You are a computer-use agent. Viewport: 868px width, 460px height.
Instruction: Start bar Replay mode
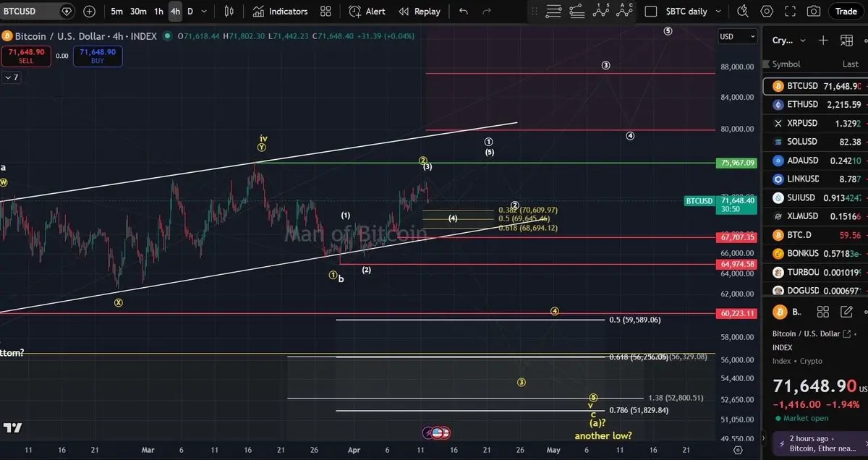[x=420, y=12]
